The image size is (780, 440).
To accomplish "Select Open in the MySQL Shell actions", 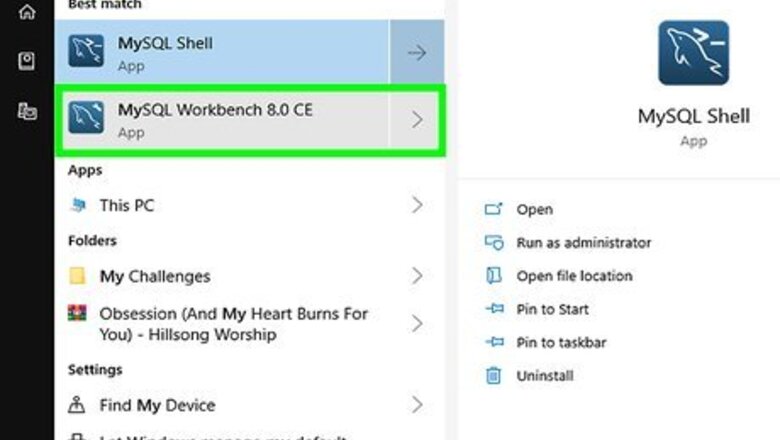I will click(x=534, y=209).
